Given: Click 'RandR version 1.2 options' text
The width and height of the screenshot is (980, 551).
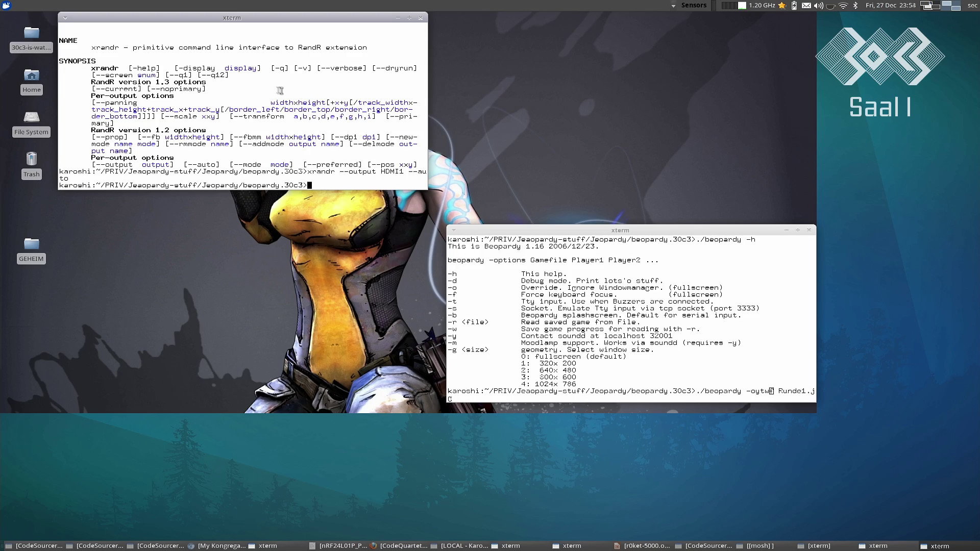Looking at the screenshot, I should click(149, 130).
